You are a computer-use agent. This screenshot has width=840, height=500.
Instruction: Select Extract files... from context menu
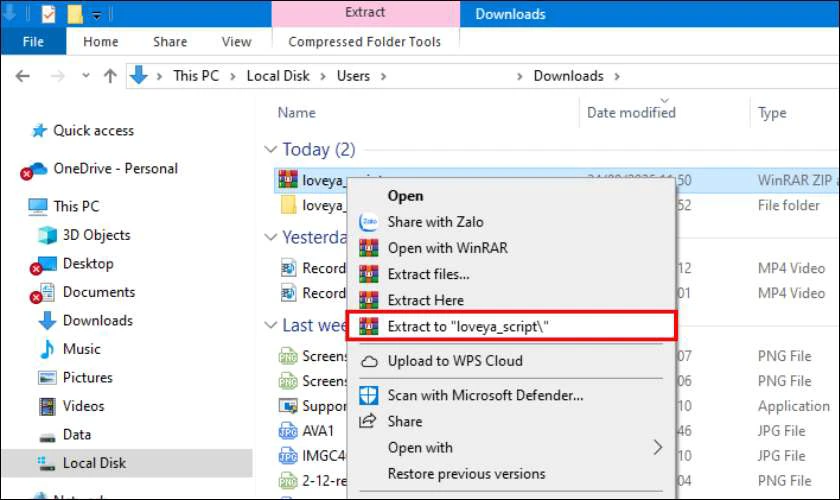click(x=428, y=274)
